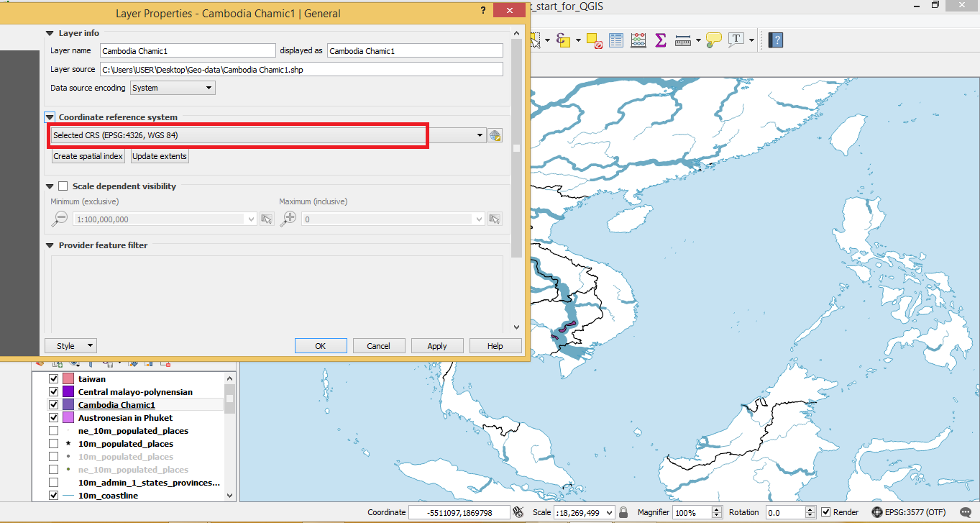
Task: Click Cancel in Layer Properties
Action: [379, 346]
